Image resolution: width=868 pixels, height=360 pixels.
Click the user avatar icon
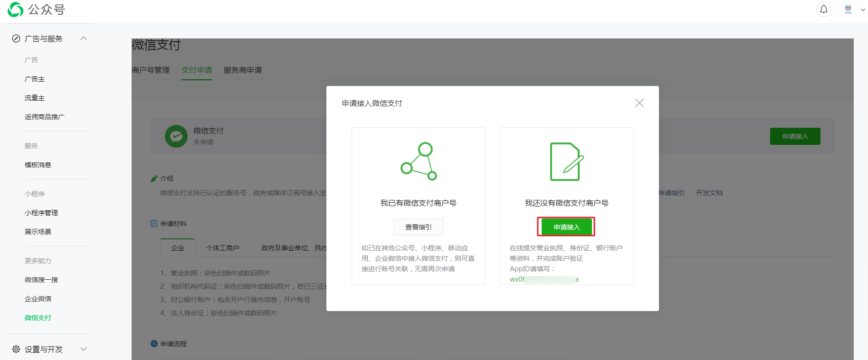[848, 9]
